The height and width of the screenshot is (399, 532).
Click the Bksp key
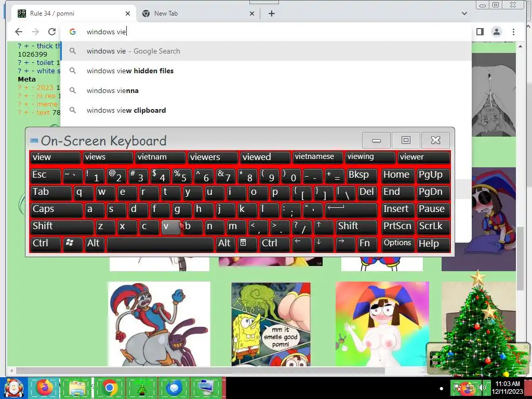coord(362,176)
